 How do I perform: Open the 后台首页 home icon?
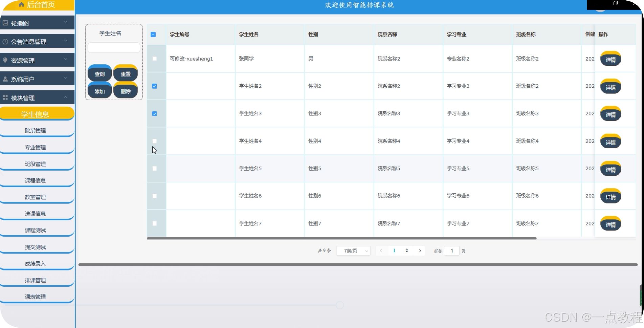tap(21, 4)
